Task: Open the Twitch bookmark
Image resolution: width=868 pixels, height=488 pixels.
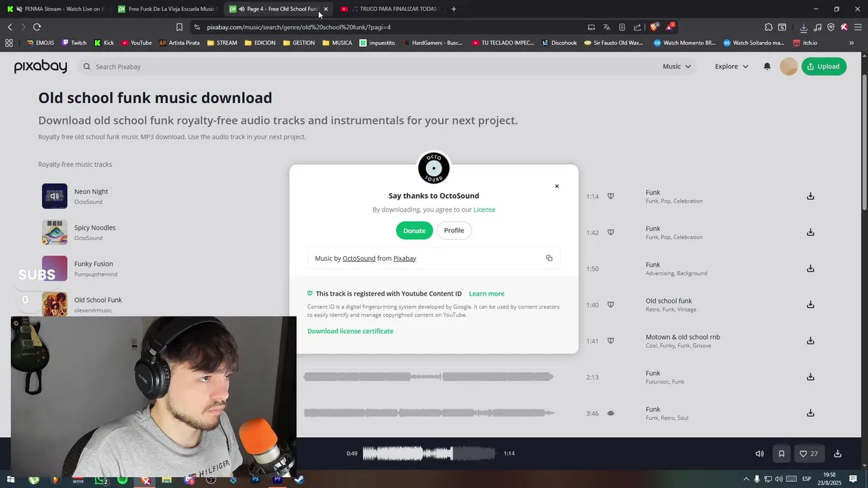Action: (74, 43)
